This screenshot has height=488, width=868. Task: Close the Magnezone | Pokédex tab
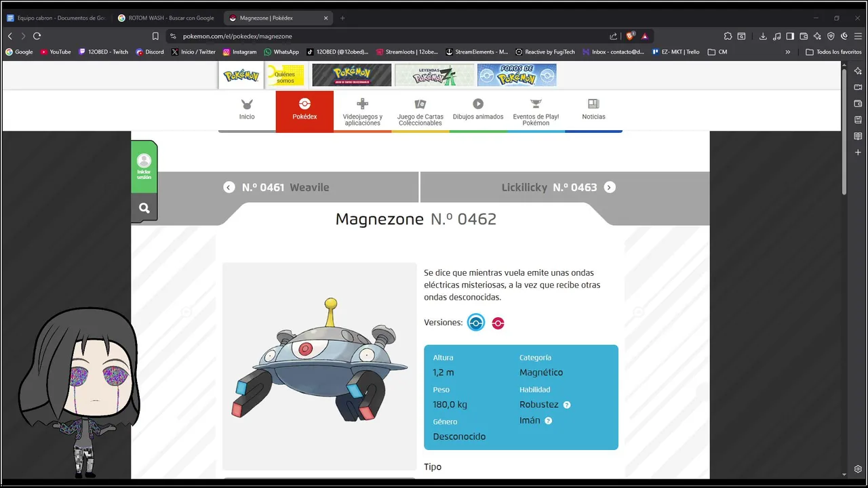[326, 18]
